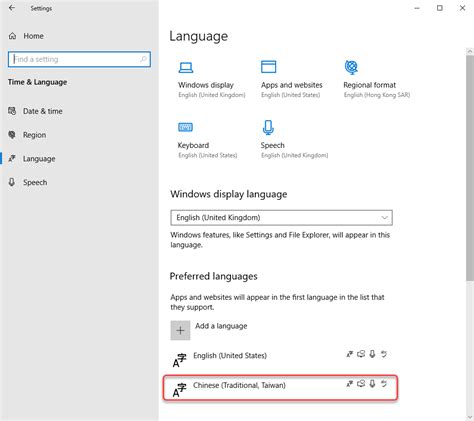The width and height of the screenshot is (474, 421).
Task: Click the vertical scrollbar thumb
Action: coord(470,168)
